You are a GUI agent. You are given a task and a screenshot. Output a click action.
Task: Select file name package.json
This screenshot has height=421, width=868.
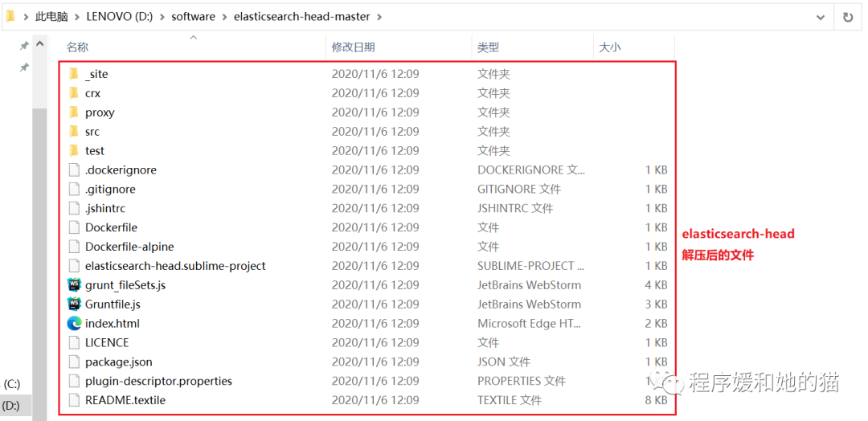(118, 362)
